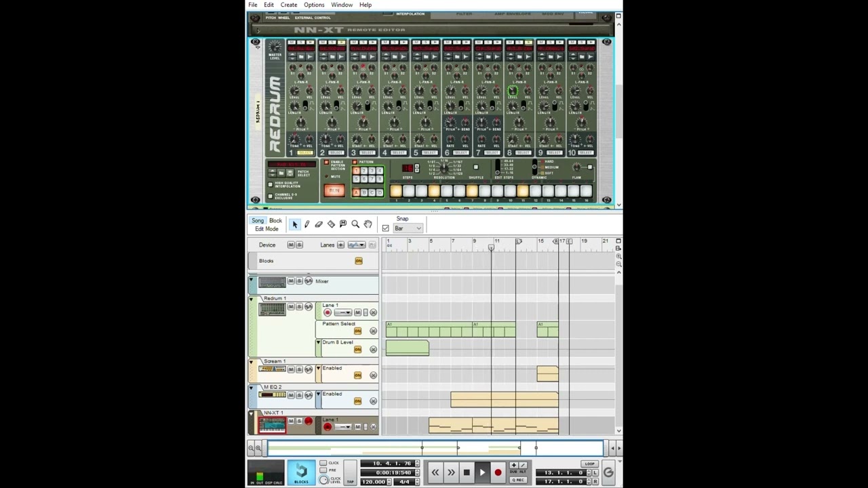
Task: Toggle step 1 in the Redrum step sequencer
Action: click(x=396, y=192)
